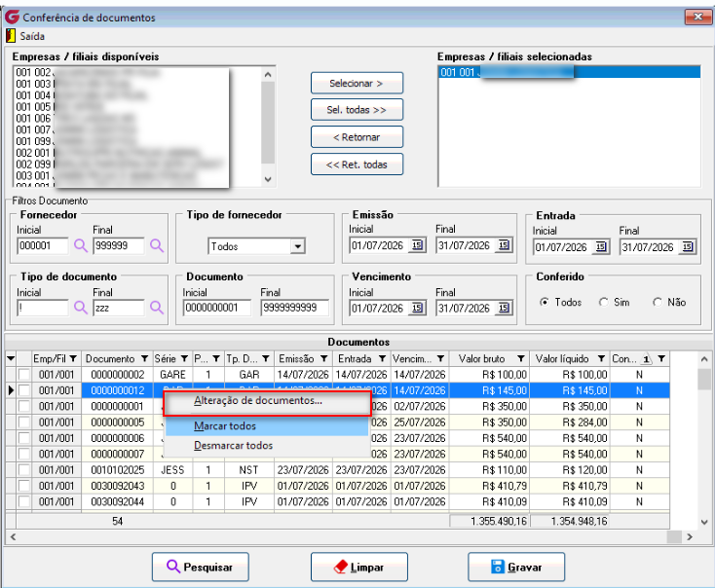The height and width of the screenshot is (588, 715).
Task: Close the Conferência de documentos window
Action: tap(697, 17)
